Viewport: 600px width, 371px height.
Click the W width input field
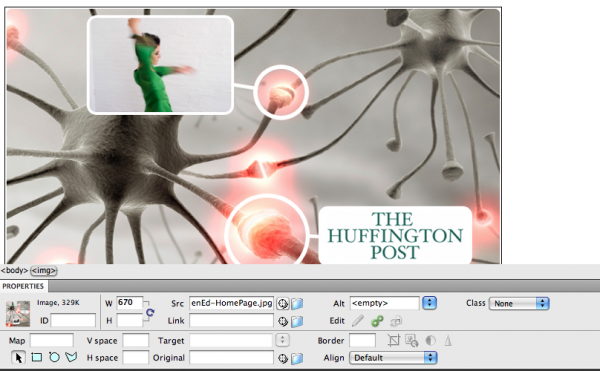click(129, 303)
